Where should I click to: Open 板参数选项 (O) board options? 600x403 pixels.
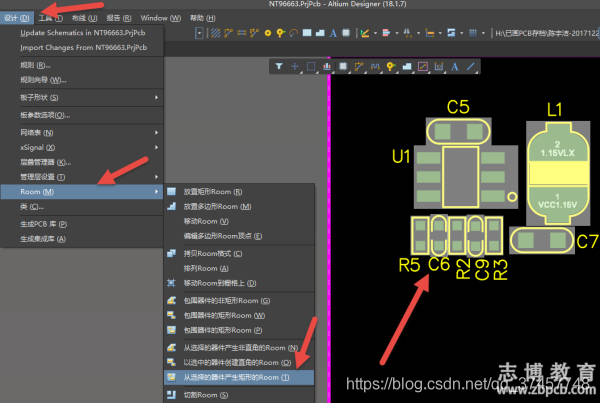click(82, 115)
